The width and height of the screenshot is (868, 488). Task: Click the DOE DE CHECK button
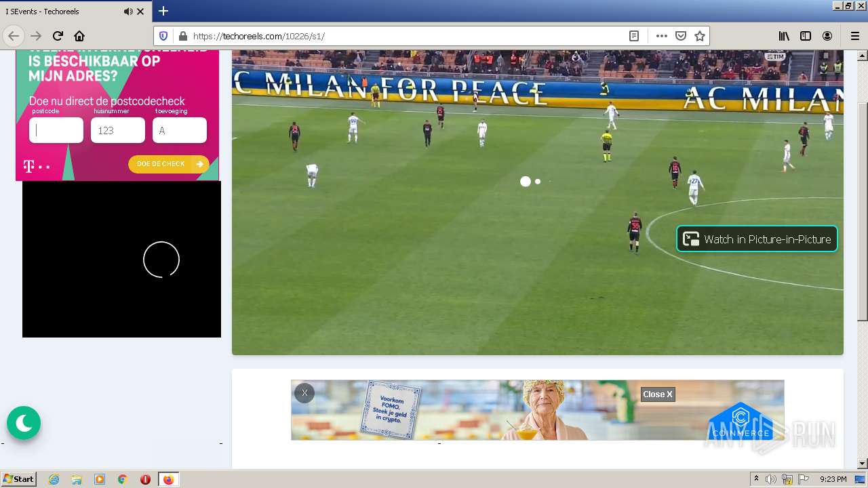[x=169, y=164]
